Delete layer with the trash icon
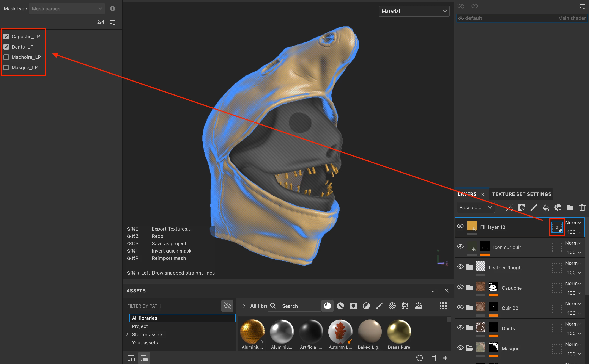589x364 pixels. [582, 207]
